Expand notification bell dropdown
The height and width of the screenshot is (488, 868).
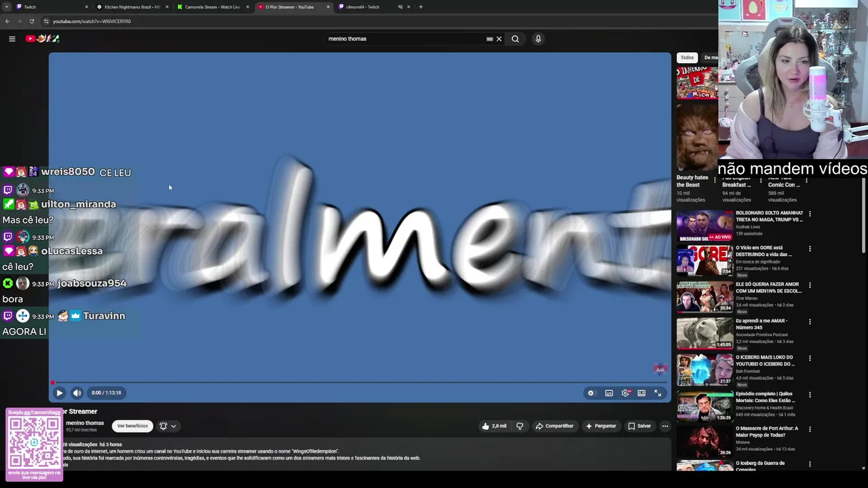(x=167, y=426)
